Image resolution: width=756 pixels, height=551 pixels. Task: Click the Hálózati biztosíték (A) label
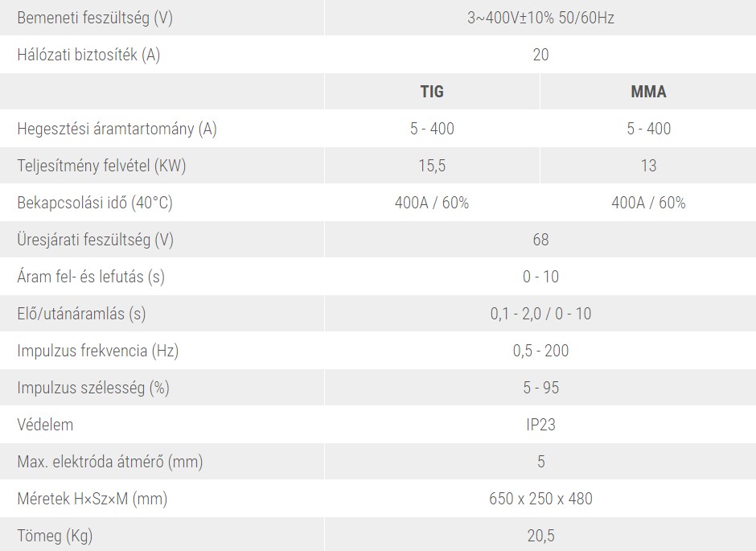pos(95,55)
